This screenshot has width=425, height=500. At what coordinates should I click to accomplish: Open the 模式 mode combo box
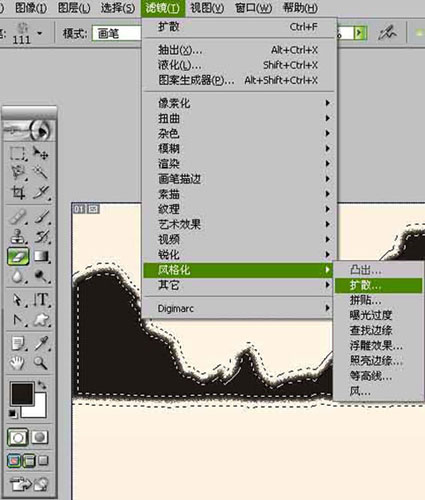point(117,33)
